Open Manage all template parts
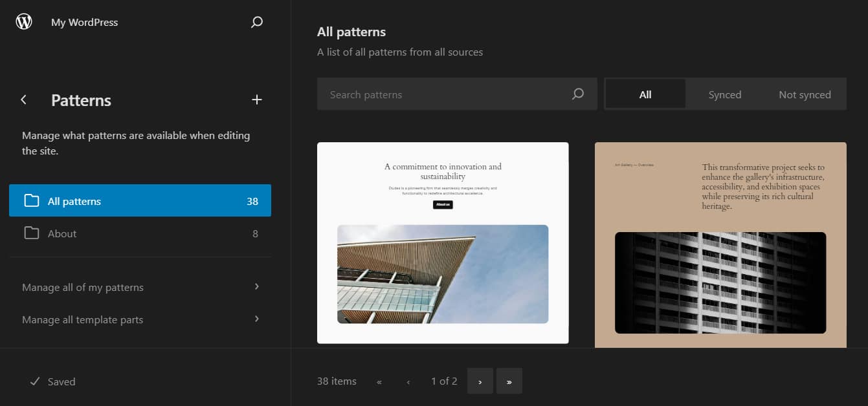This screenshot has height=406, width=868. pos(140,319)
